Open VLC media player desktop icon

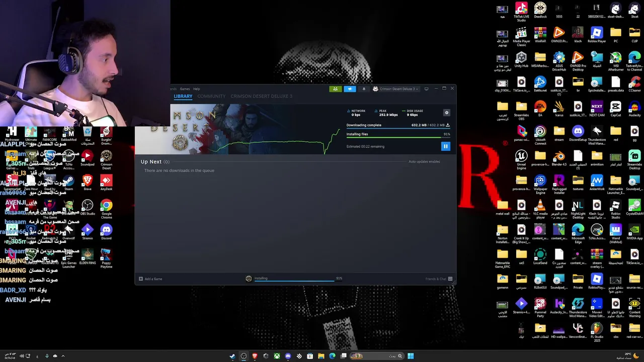pos(540,209)
